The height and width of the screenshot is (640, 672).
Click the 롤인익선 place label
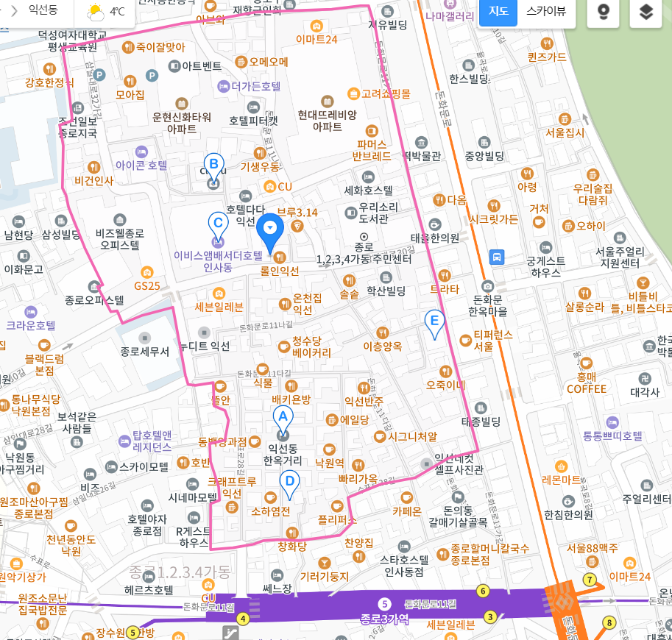click(280, 271)
